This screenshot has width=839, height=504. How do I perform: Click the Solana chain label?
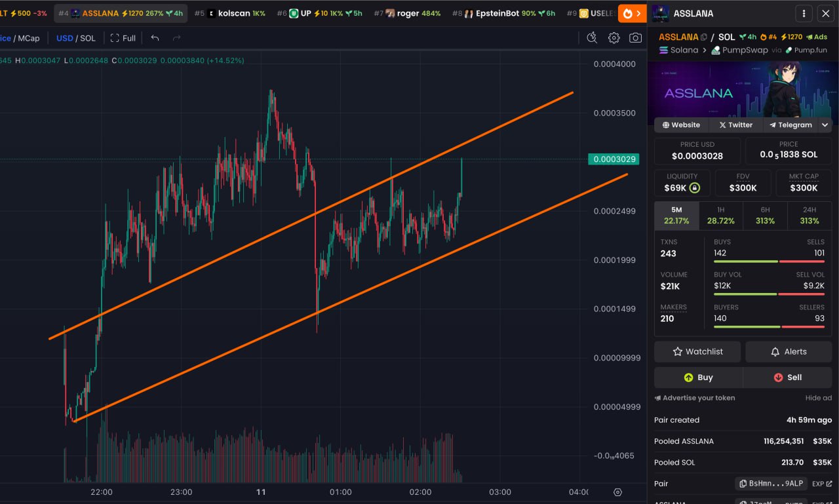point(678,50)
